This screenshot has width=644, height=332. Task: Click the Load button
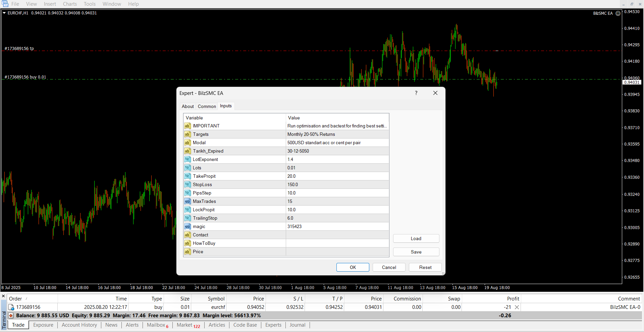(x=416, y=238)
